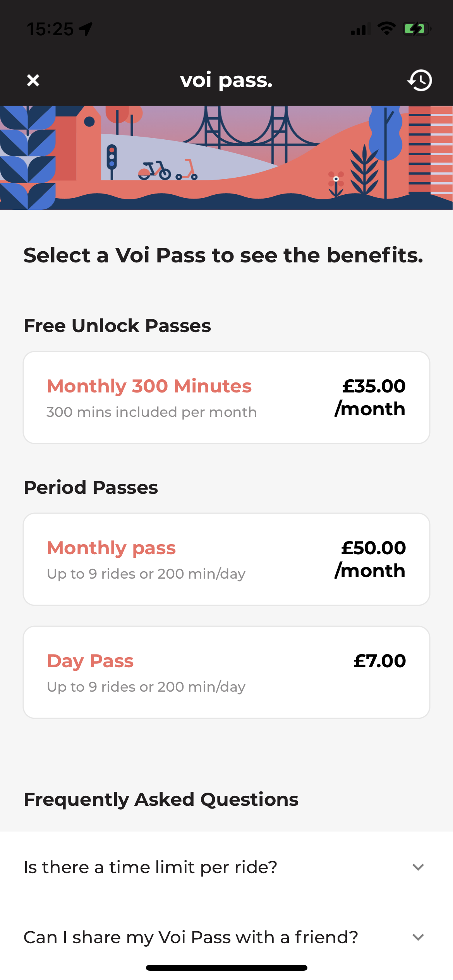The height and width of the screenshot is (980, 453).
Task: Open pass purchase history icon
Action: pos(420,81)
